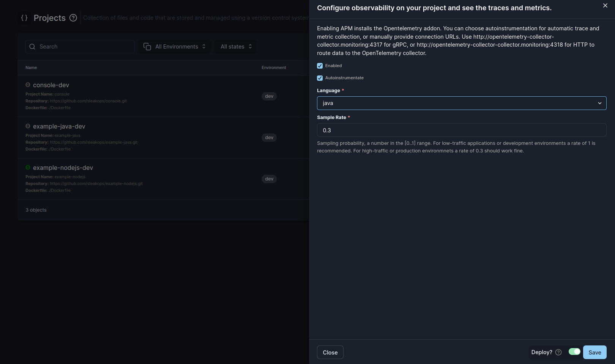This screenshot has width=615, height=364.
Task: Open the Projects help question-mark icon
Action: pyautogui.click(x=73, y=18)
